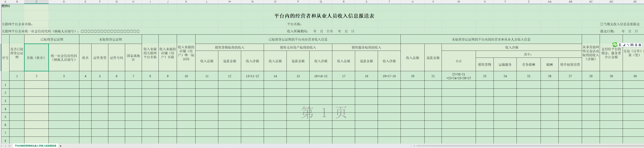Add a new sheet with plus icon
This screenshot has width=644, height=148.
point(61,146)
